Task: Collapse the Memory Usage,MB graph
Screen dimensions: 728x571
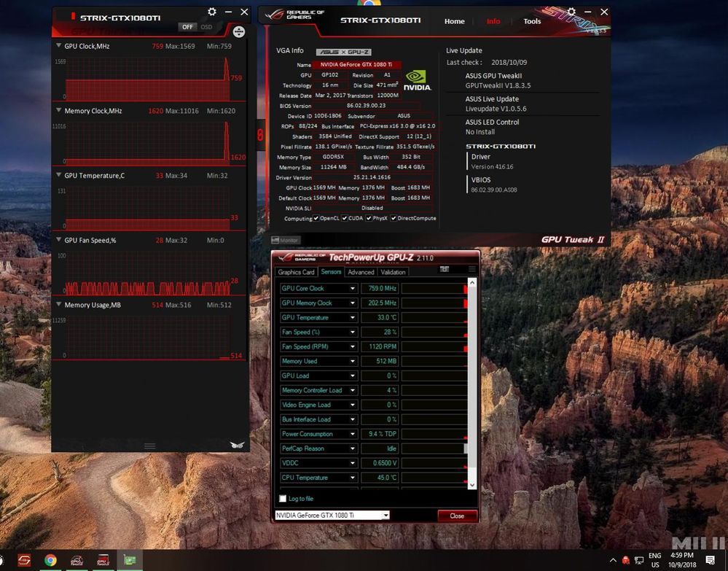Action: 58,304
